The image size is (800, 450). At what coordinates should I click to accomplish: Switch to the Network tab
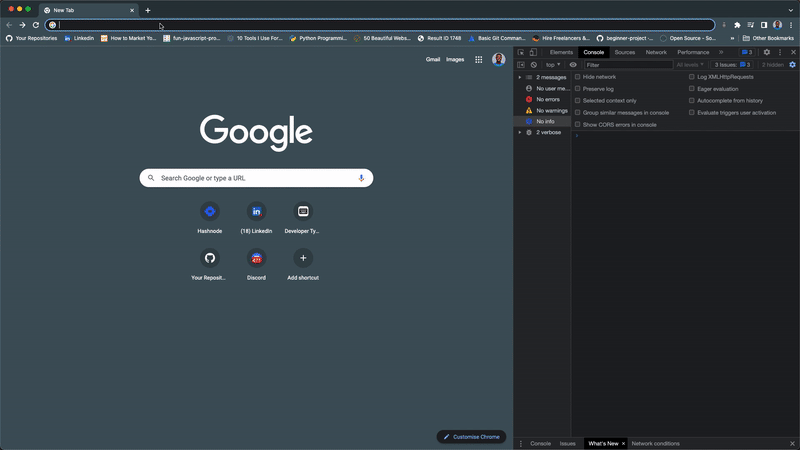coord(656,52)
